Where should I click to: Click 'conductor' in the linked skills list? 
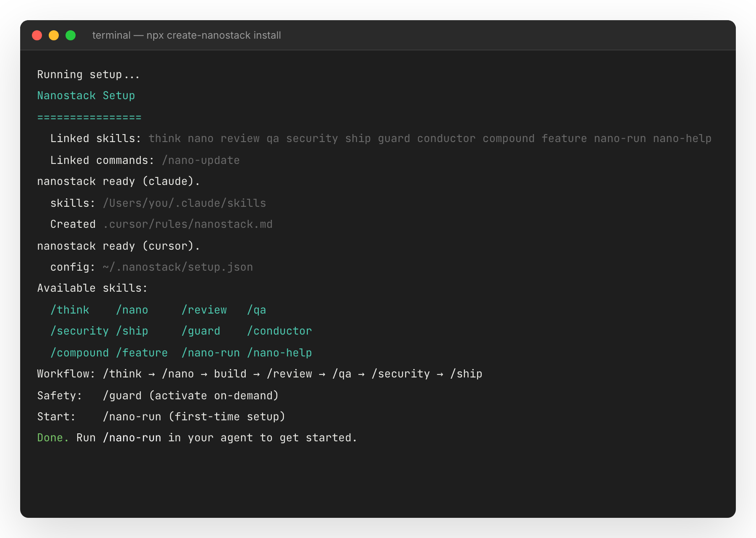click(x=446, y=139)
